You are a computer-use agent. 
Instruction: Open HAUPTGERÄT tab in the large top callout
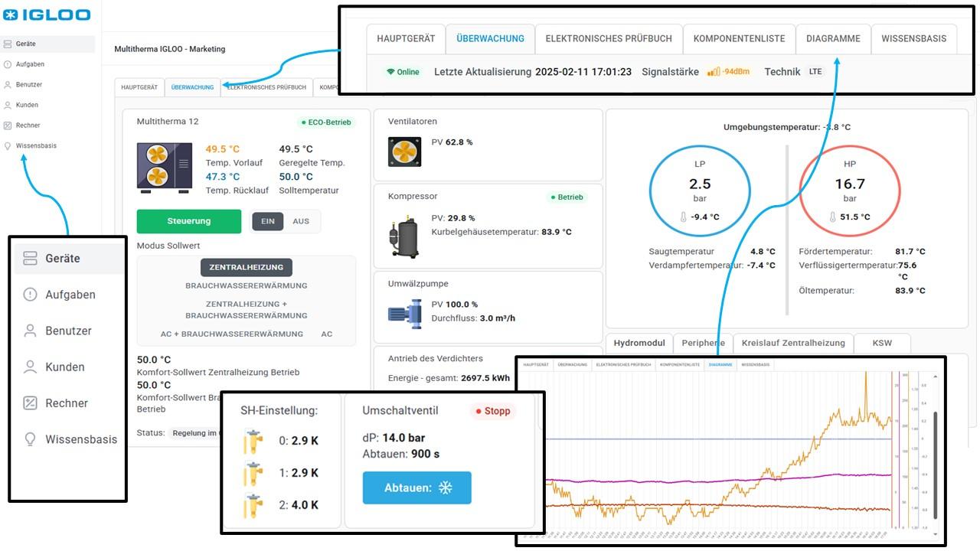[406, 38]
